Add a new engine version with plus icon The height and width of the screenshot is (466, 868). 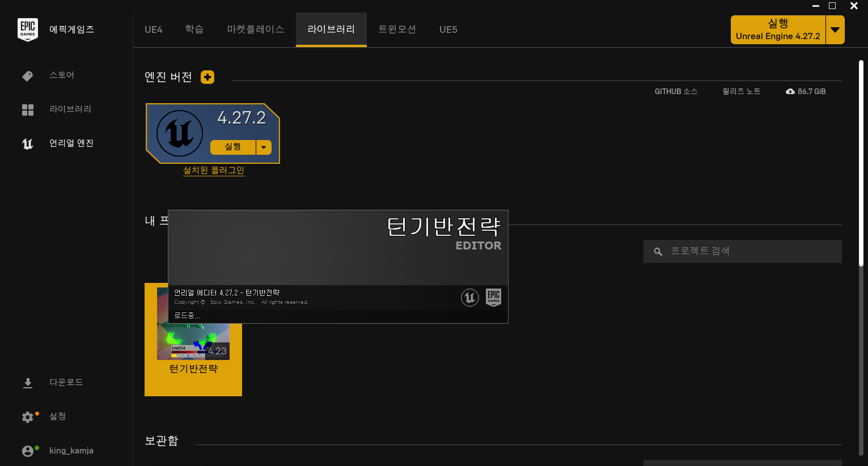[208, 77]
